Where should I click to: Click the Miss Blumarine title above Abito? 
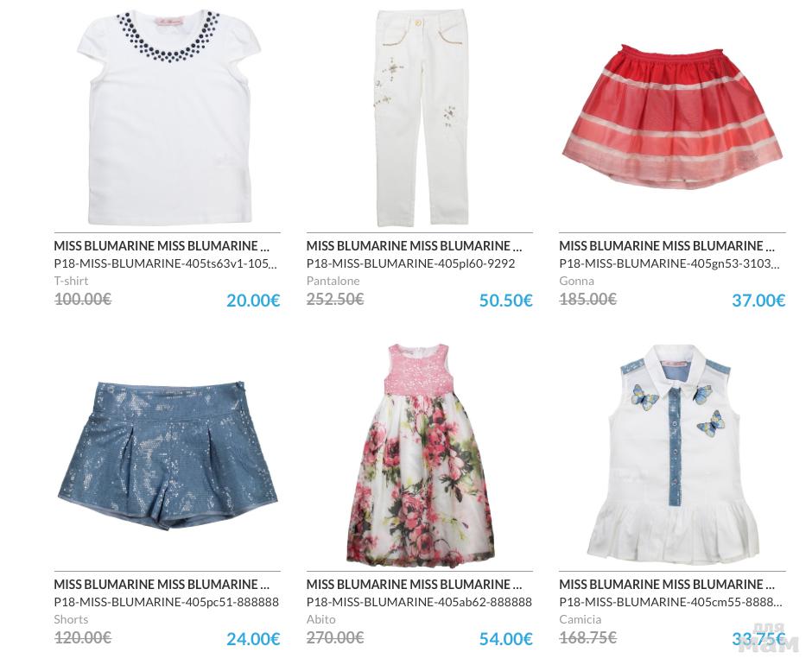[x=415, y=584]
